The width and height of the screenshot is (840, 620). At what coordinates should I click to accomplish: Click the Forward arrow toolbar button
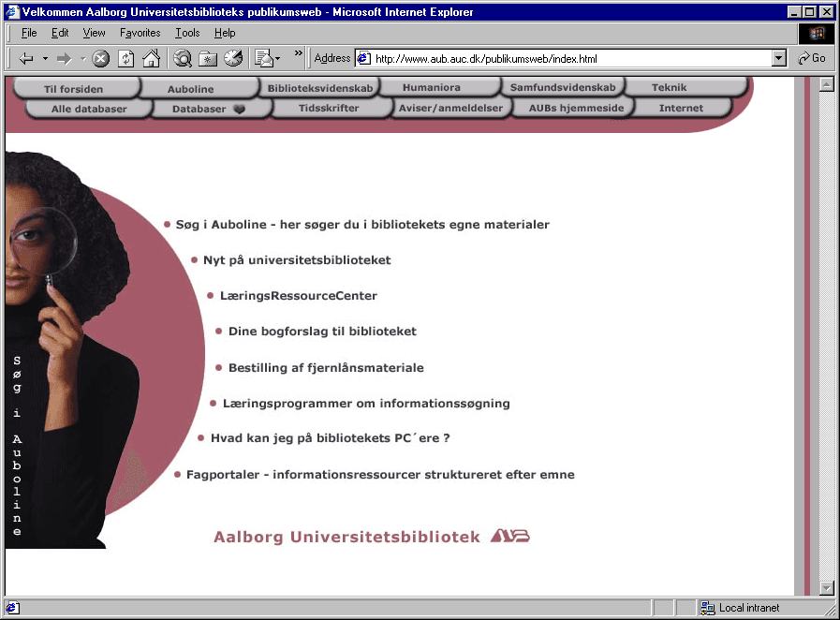click(x=64, y=58)
